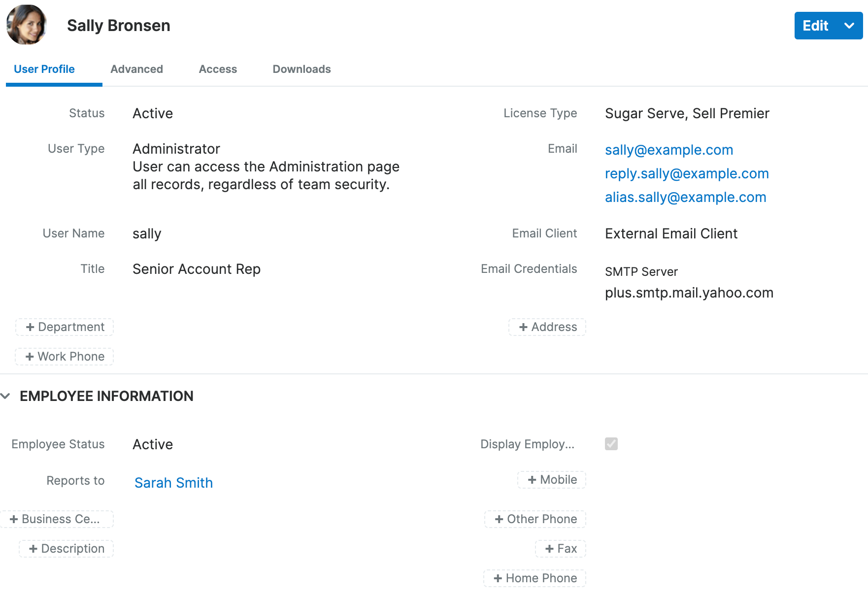Add an Other Phone field
The height and width of the screenshot is (598, 868).
pos(535,519)
